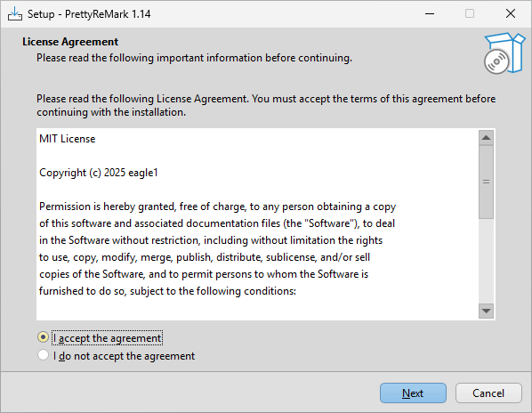Click the license scrollbar thumb handle
Image resolution: width=532 pixels, height=413 pixels.
[486, 182]
